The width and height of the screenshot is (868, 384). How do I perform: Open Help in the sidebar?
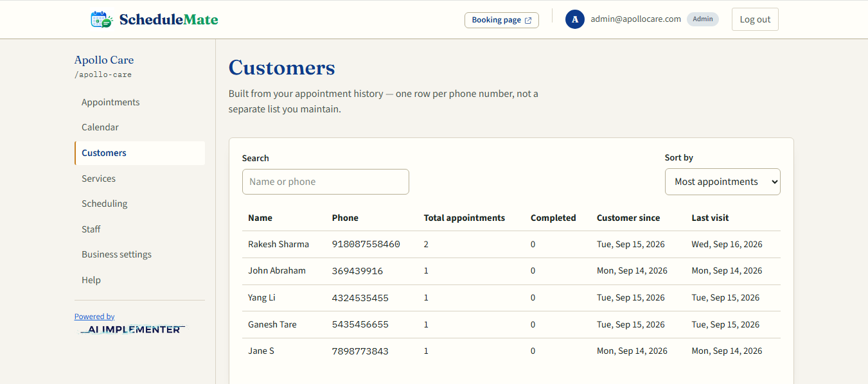point(139,280)
